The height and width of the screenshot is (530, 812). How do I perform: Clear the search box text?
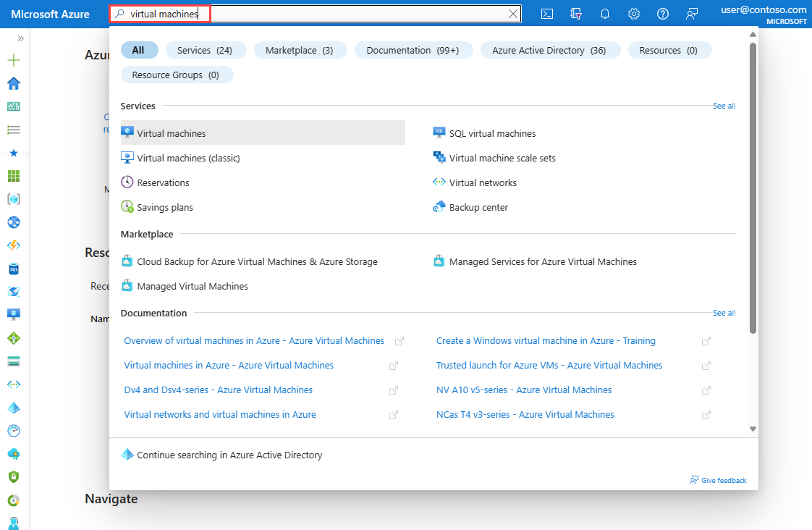513,14
